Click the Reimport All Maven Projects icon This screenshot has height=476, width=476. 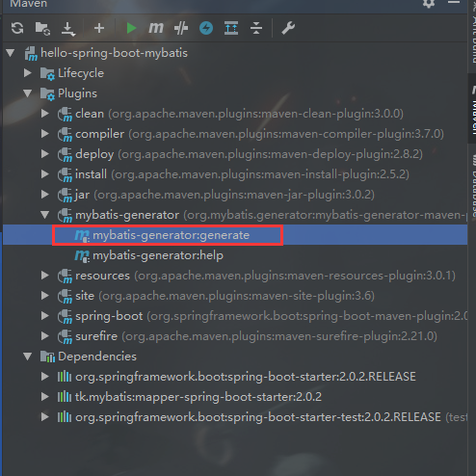[x=17, y=28]
